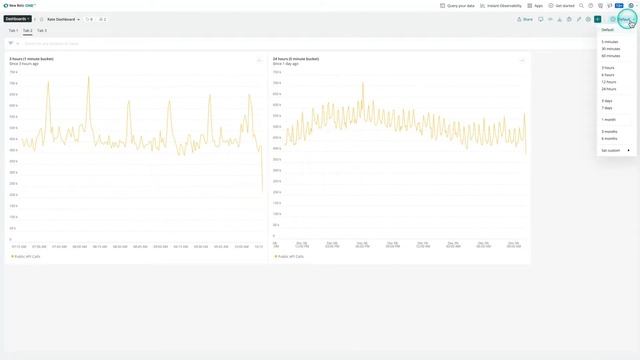Image resolution: width=640 pixels, height=360 pixels.
Task: Select Default in the time picker menu
Action: pos(607,30)
